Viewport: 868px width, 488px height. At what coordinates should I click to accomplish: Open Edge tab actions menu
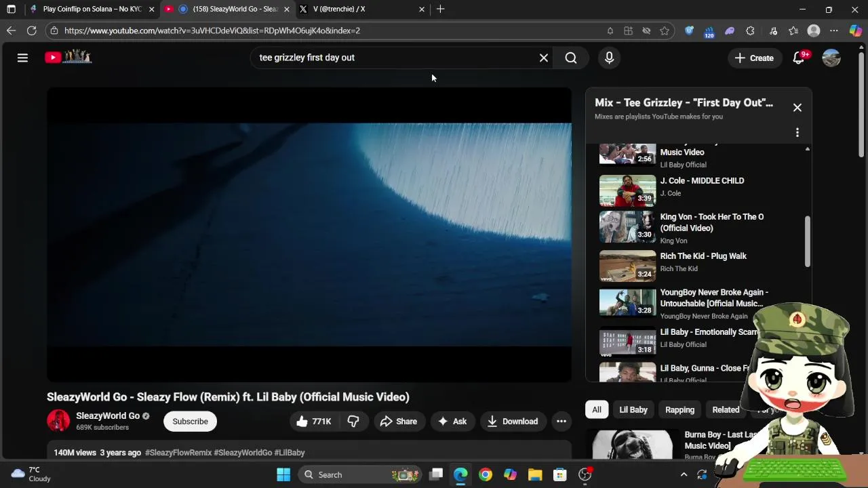point(11,9)
